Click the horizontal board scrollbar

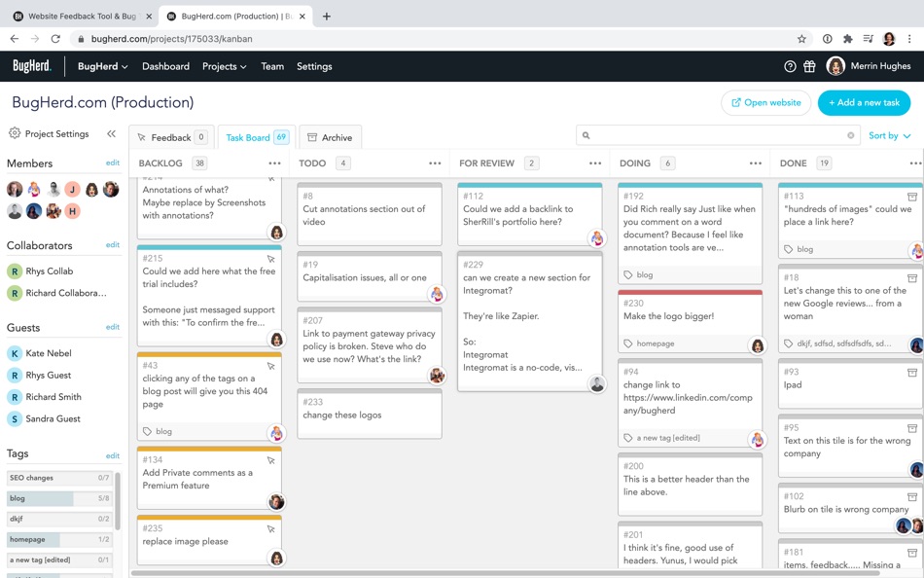[x=505, y=573]
